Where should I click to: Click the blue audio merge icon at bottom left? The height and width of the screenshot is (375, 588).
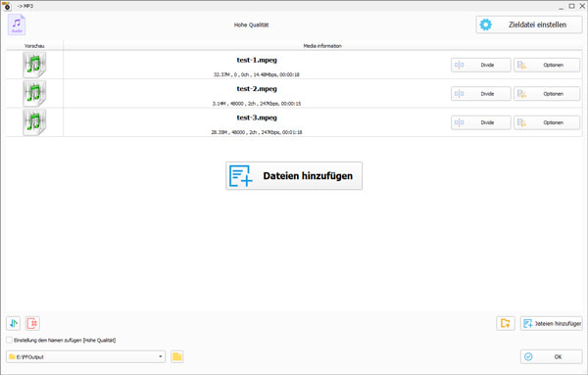[x=13, y=323]
